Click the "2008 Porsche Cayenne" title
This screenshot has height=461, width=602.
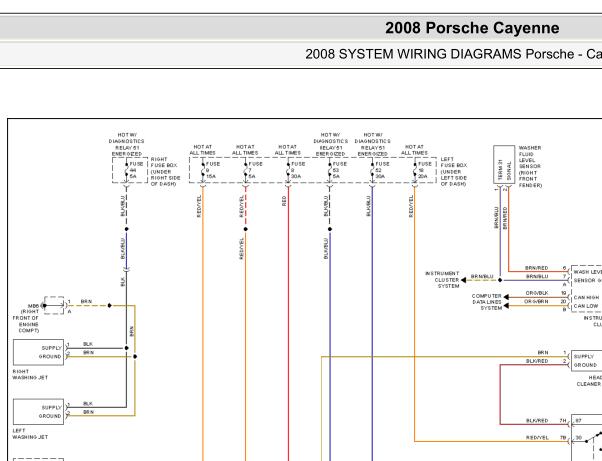(472, 28)
